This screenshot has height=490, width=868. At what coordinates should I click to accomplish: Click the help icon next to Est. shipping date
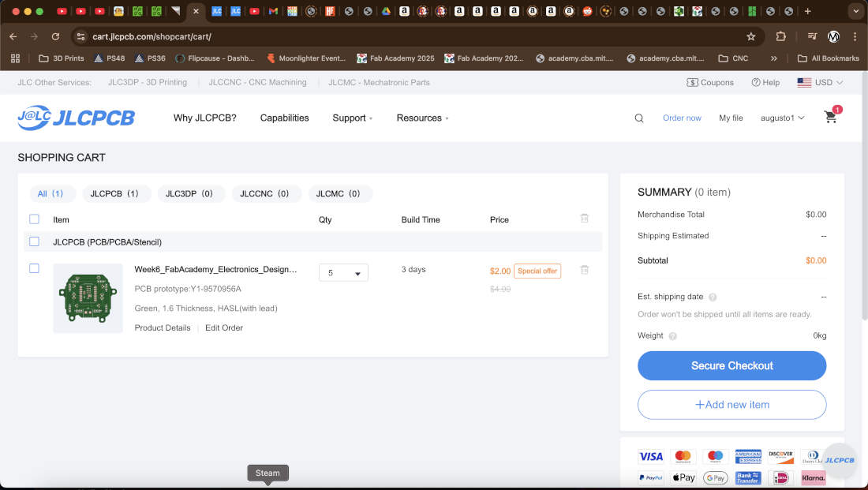coord(713,297)
